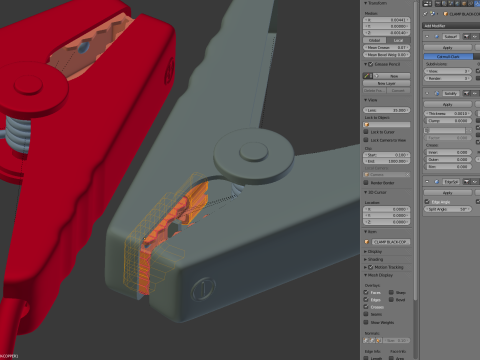Viewport: 480px width, 360px height.
Task: Select Catmull-Clark subdivision type
Action: [x=448, y=57]
